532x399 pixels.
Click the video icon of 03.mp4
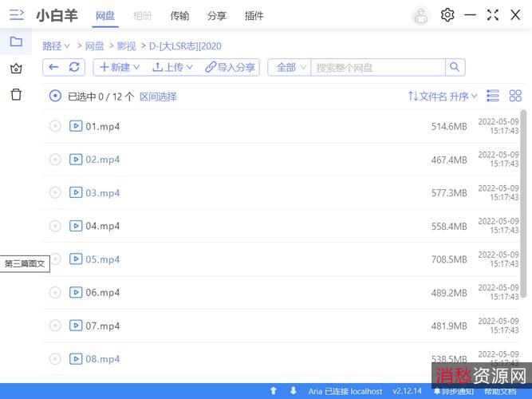76,192
